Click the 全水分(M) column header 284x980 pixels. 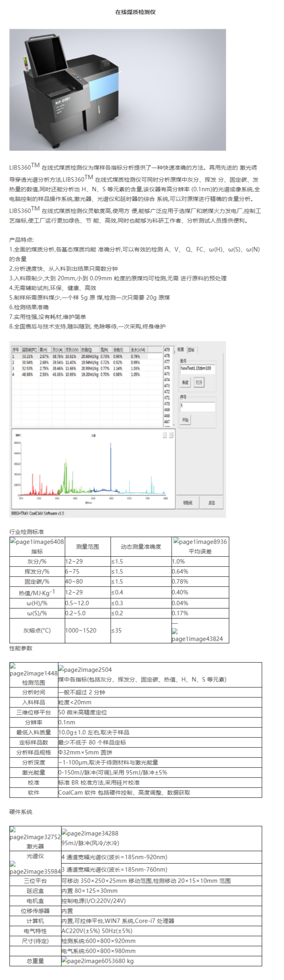click(138, 349)
